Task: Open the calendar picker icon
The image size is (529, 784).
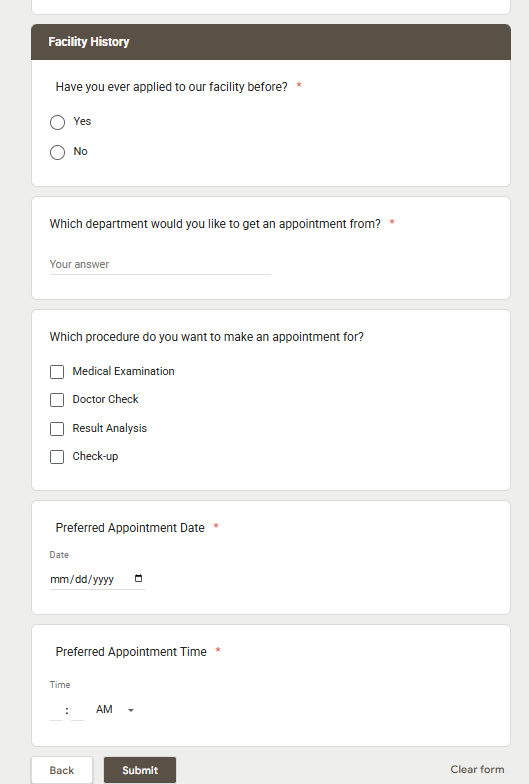Action: tap(138, 578)
